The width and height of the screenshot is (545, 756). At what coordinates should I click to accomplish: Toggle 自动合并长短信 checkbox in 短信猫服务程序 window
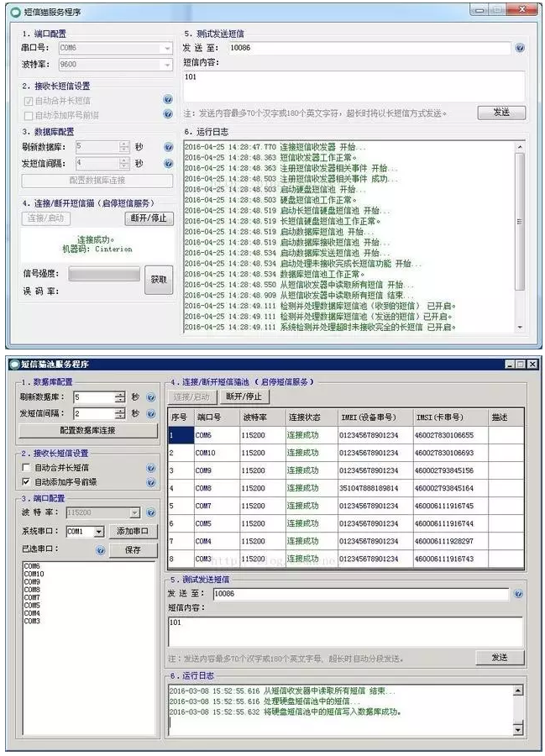[x=28, y=101]
